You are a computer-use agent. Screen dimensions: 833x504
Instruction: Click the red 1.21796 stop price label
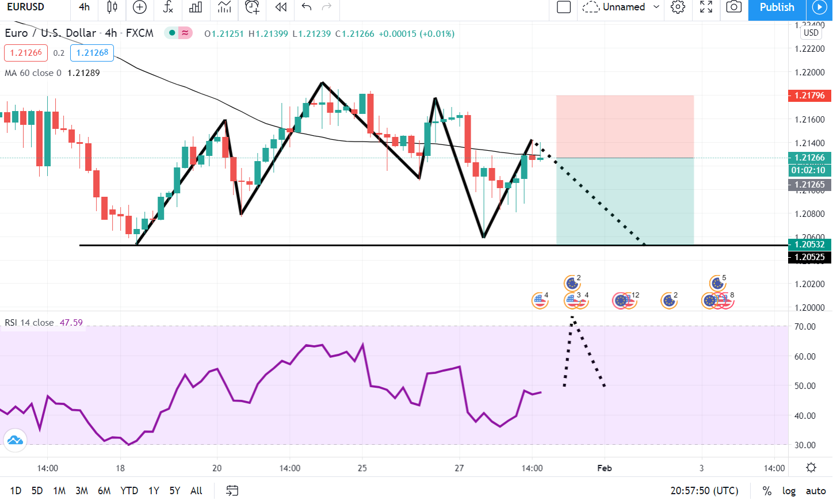(809, 96)
